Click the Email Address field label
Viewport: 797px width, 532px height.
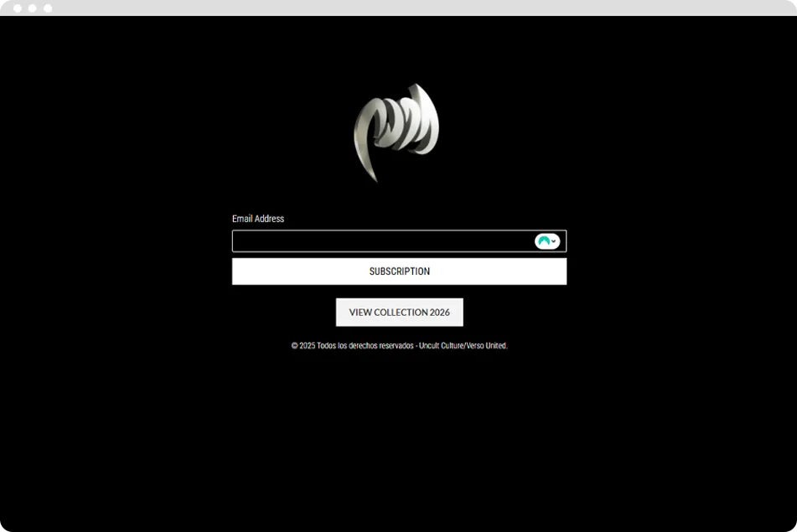coord(258,219)
